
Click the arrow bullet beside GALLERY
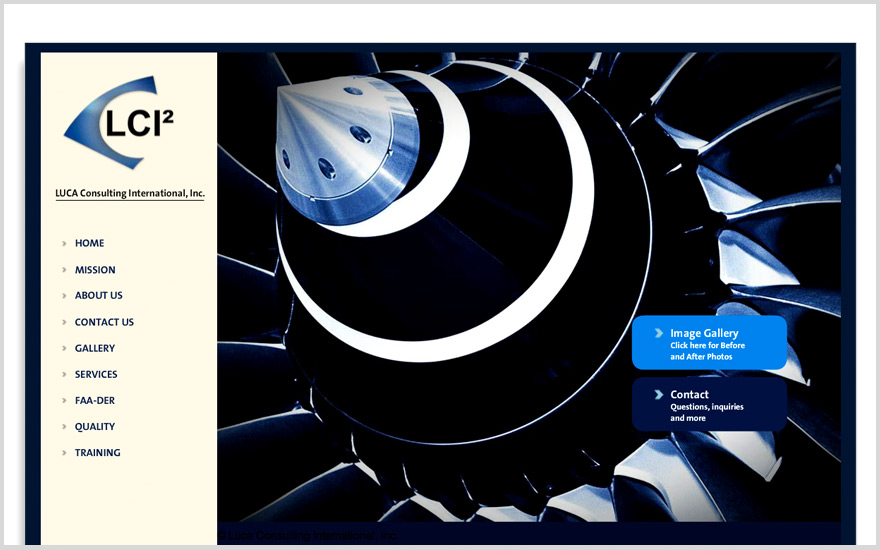coord(64,349)
